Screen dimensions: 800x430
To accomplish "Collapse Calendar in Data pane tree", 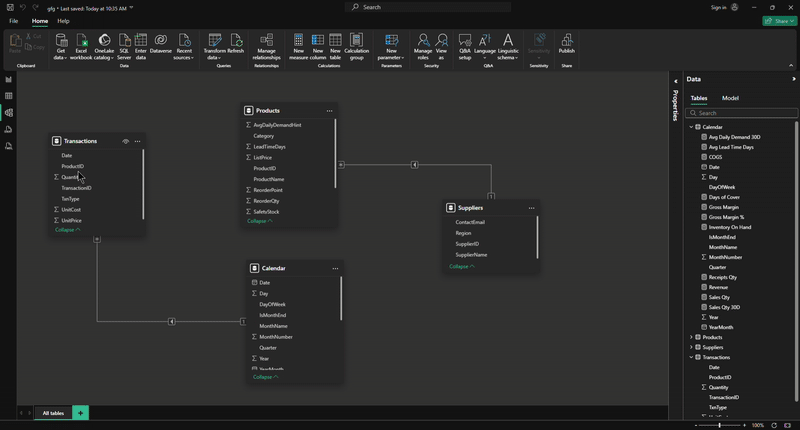I will (691, 127).
